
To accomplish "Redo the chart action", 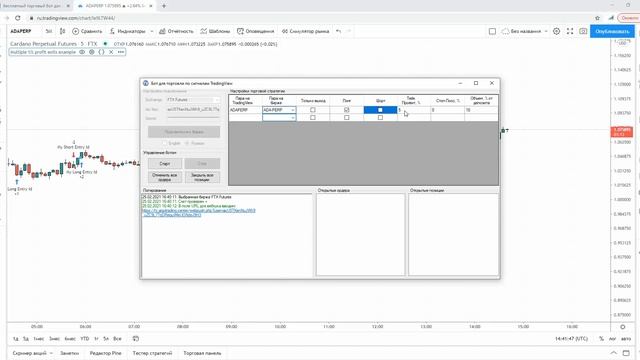I will pos(348,31).
